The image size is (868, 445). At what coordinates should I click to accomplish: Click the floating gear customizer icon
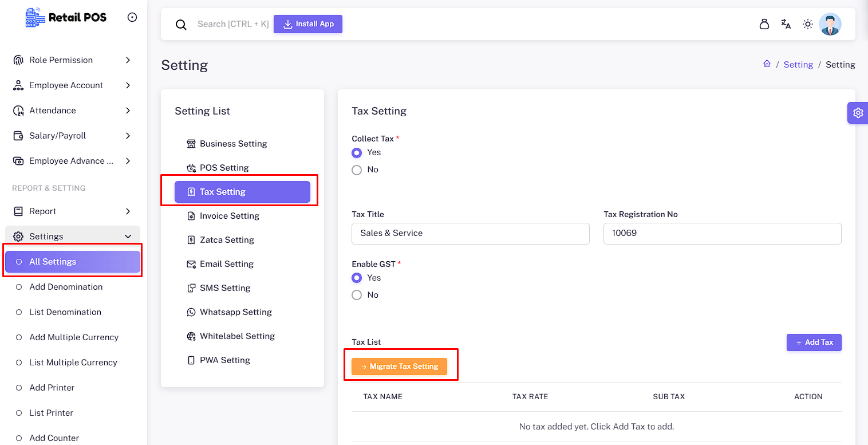(857, 113)
